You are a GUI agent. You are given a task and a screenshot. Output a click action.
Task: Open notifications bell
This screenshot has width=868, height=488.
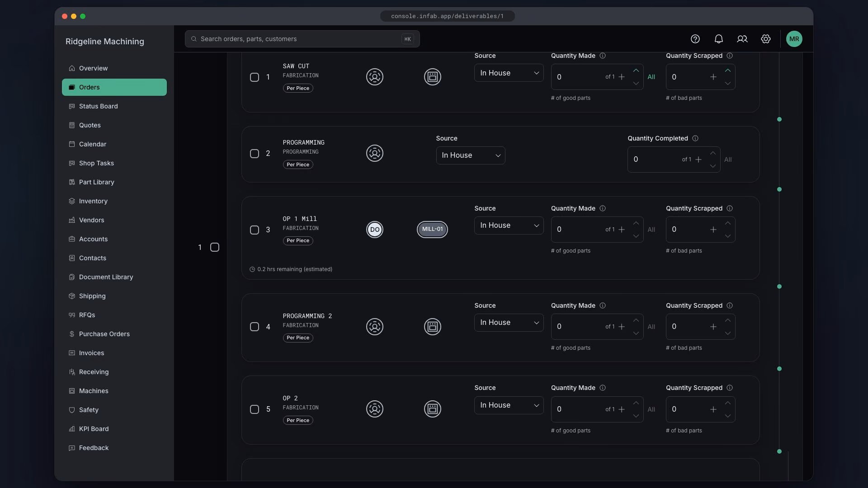click(719, 39)
